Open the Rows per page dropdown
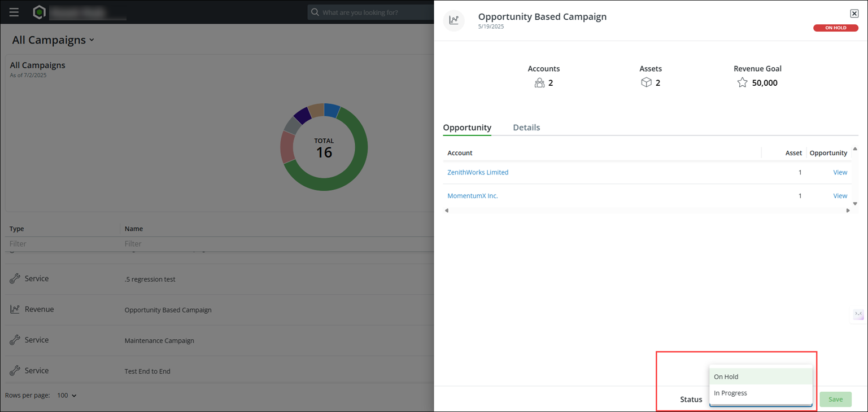The image size is (868, 412). 67,396
